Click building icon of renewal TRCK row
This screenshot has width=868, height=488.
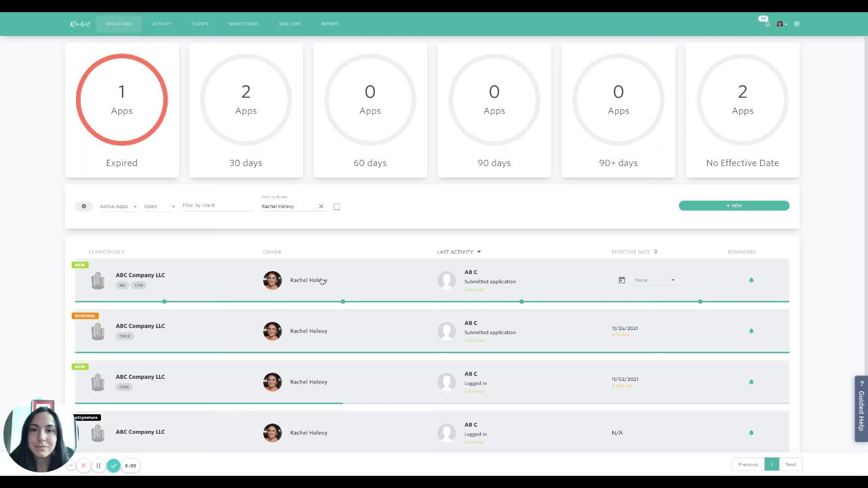[98, 331]
